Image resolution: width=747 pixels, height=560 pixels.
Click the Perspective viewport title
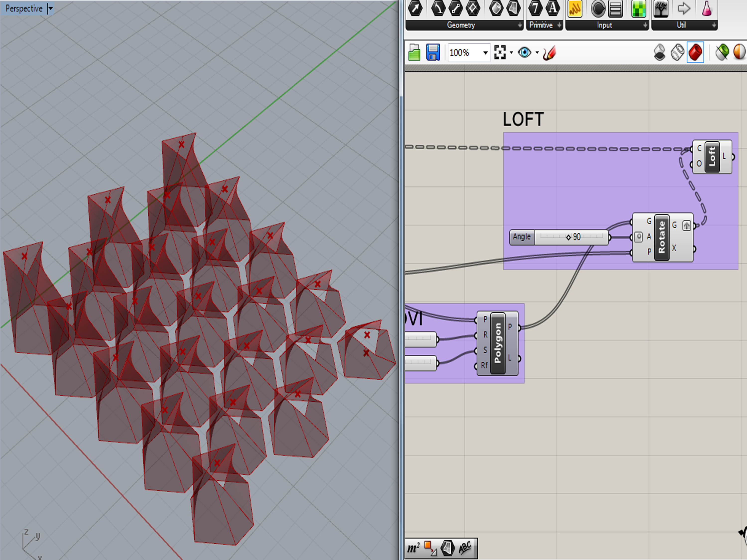point(24,8)
